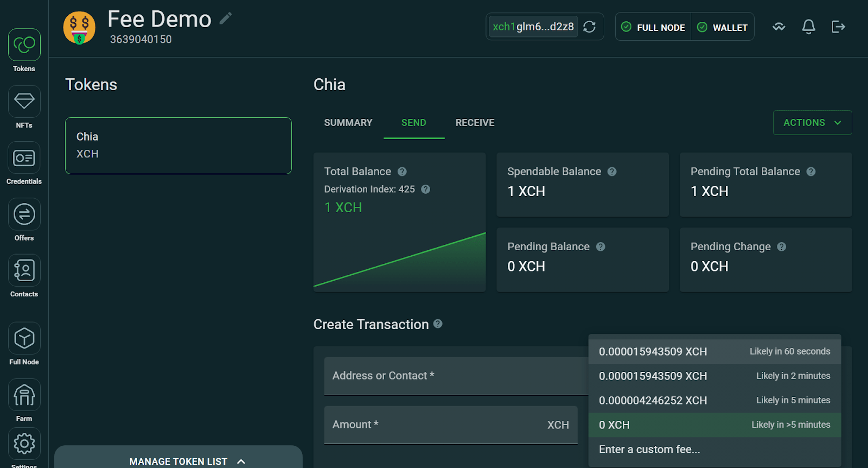
Task: Switch to the SUMMARY tab
Action: (x=348, y=123)
